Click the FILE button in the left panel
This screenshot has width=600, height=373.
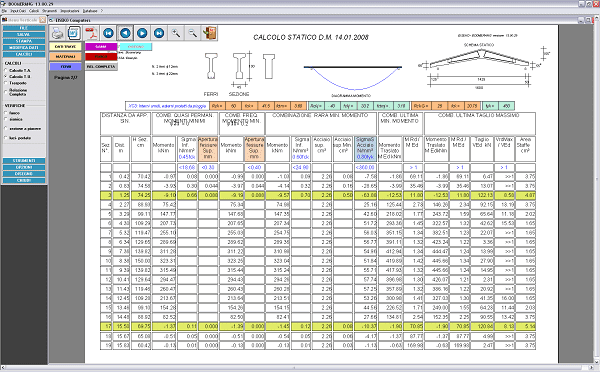[24, 28]
